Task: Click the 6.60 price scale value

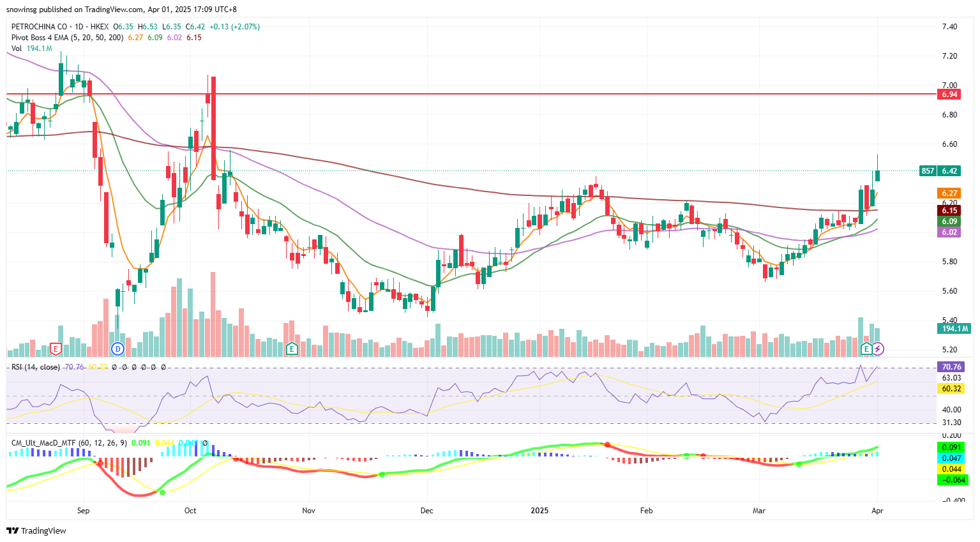Action: [x=949, y=144]
